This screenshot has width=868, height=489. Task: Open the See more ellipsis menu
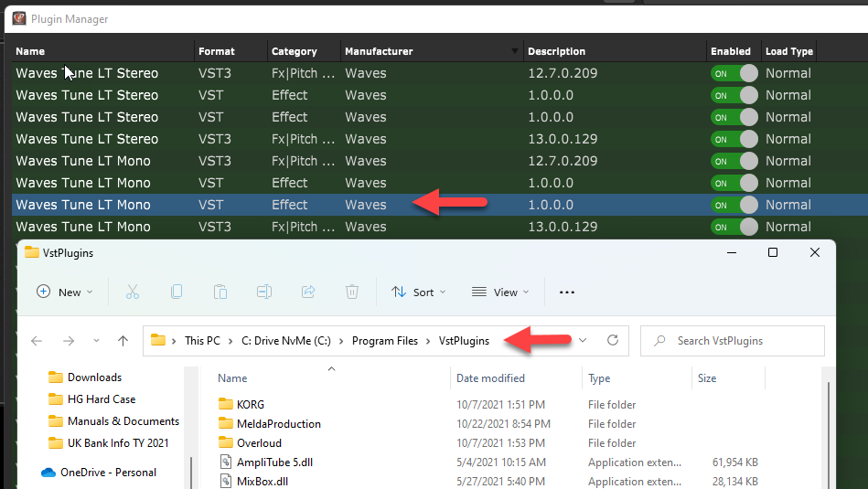pyautogui.click(x=567, y=292)
